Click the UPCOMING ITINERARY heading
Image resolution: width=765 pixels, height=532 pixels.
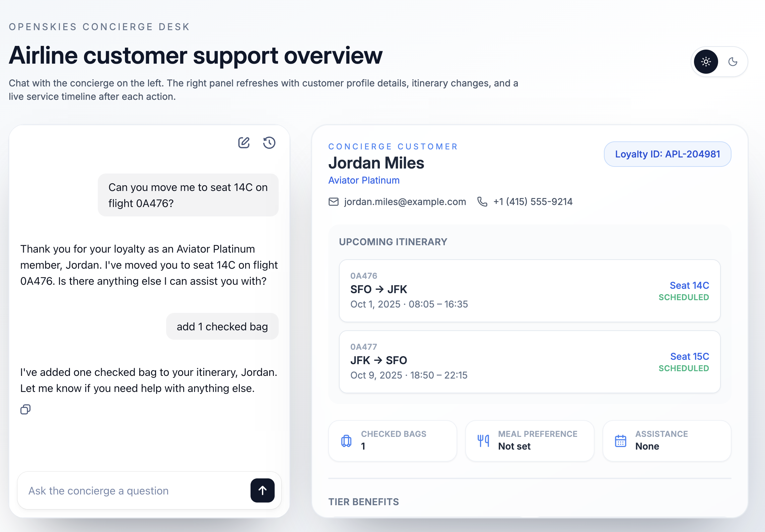(393, 242)
